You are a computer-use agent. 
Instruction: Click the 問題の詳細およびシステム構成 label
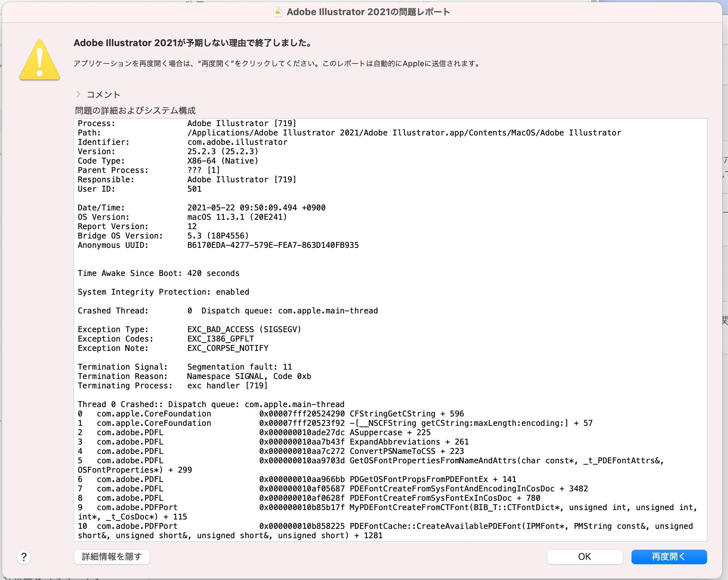click(135, 111)
